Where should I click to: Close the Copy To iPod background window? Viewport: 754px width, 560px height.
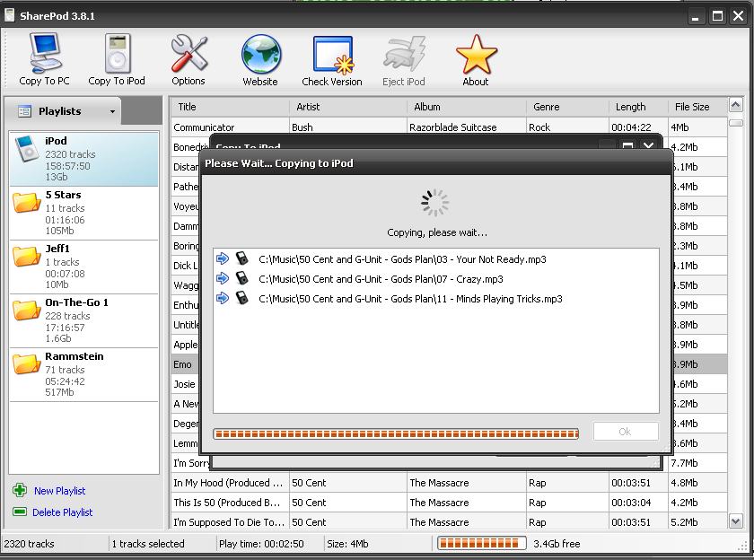(648, 144)
